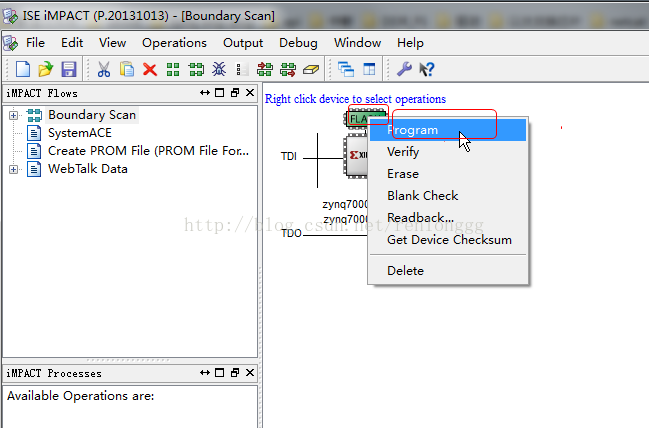Click the chain icon with red arrow left
The image size is (649, 428).
[264, 70]
